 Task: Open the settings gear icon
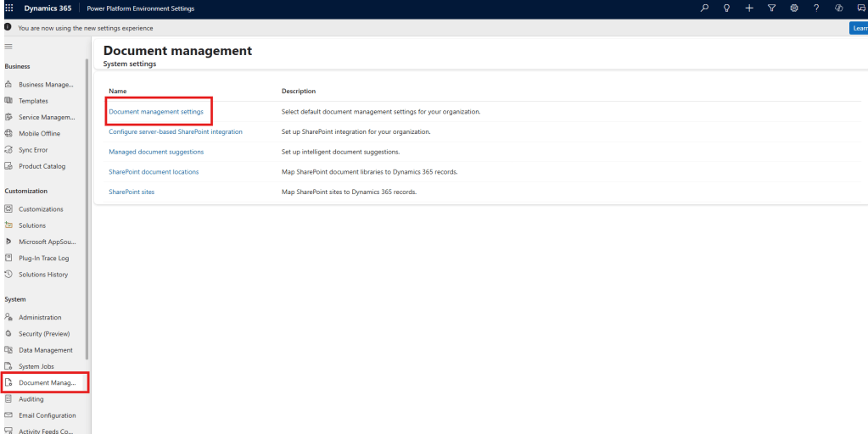click(794, 8)
